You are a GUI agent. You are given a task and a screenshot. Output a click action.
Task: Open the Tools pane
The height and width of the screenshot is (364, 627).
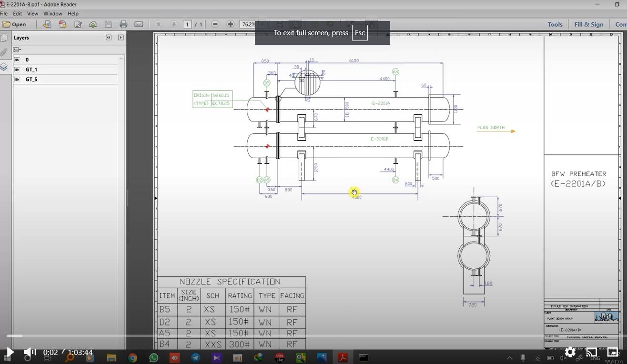click(555, 24)
